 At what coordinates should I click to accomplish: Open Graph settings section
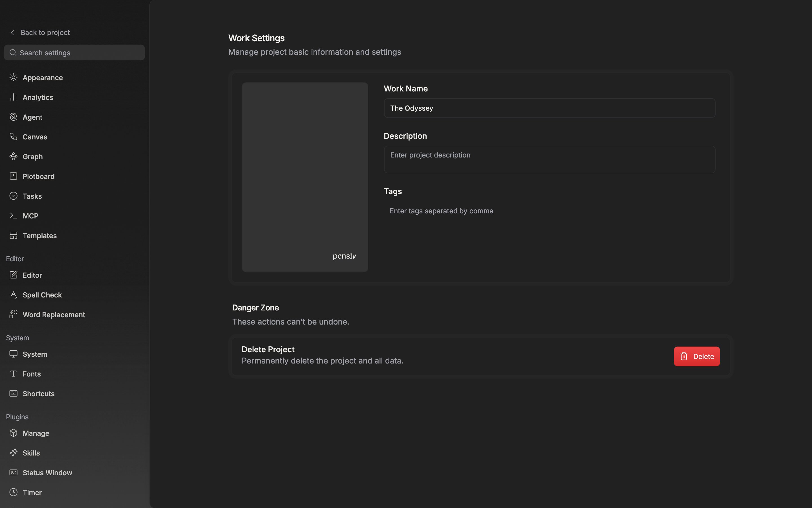pos(74,157)
